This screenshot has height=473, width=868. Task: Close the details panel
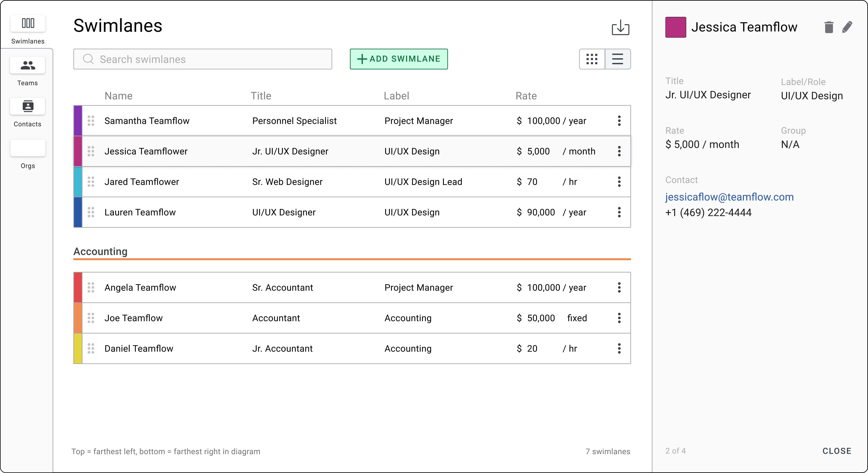tap(837, 451)
